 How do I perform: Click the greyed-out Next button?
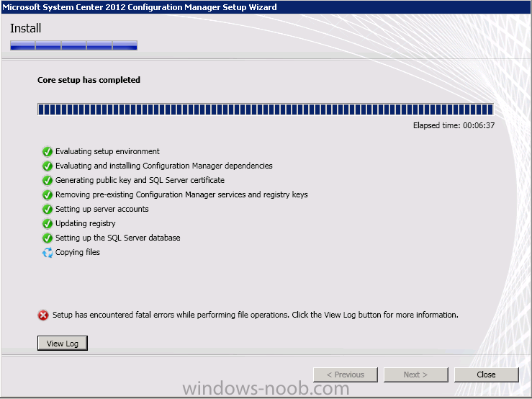tap(415, 375)
